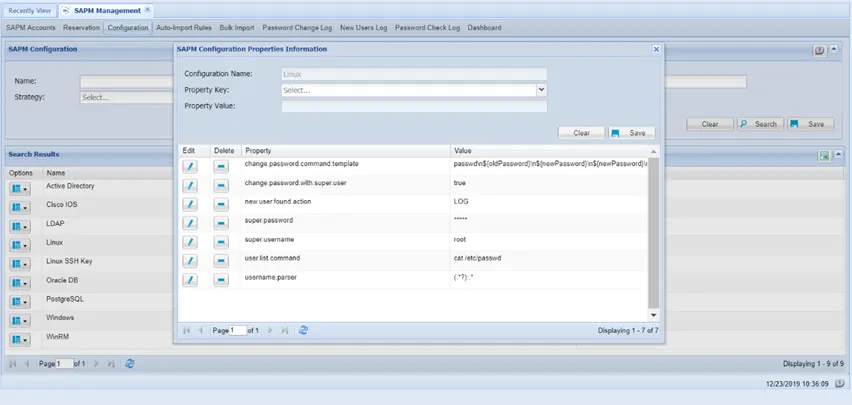Sort by the Value column header
The image size is (852, 405).
(549, 151)
